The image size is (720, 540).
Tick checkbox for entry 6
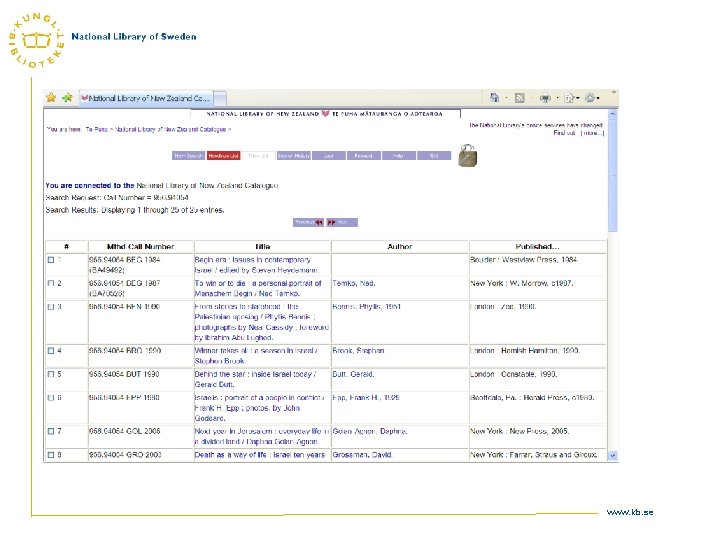click(51, 398)
